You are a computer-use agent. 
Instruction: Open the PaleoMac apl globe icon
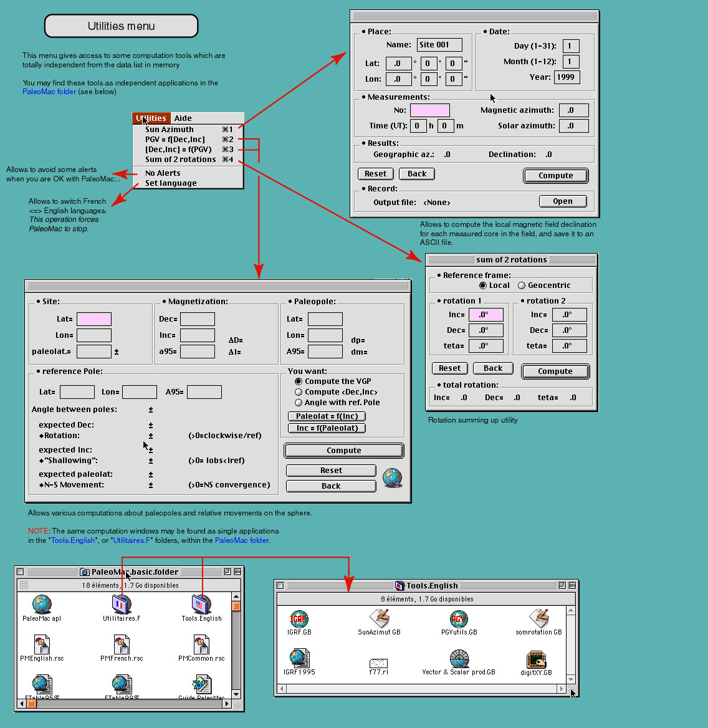42,604
